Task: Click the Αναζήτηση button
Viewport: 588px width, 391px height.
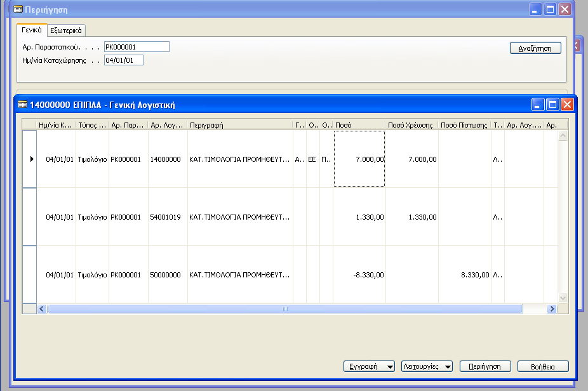Action: click(x=535, y=48)
